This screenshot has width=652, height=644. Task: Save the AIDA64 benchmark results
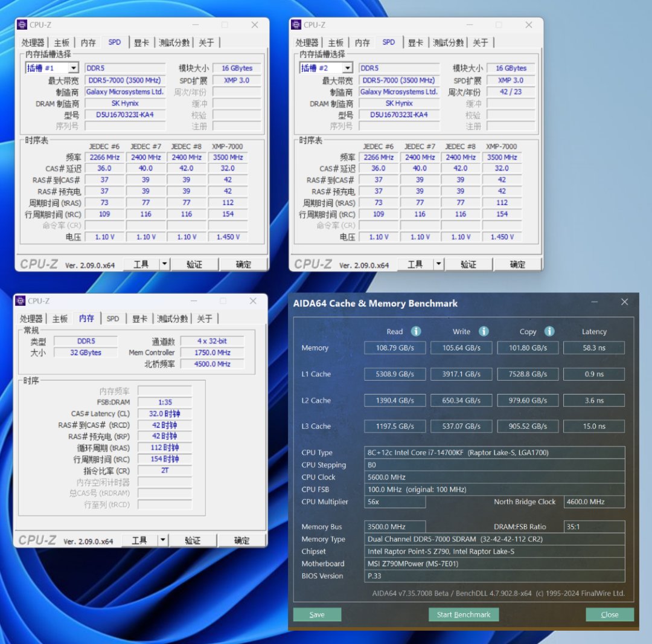[318, 614]
